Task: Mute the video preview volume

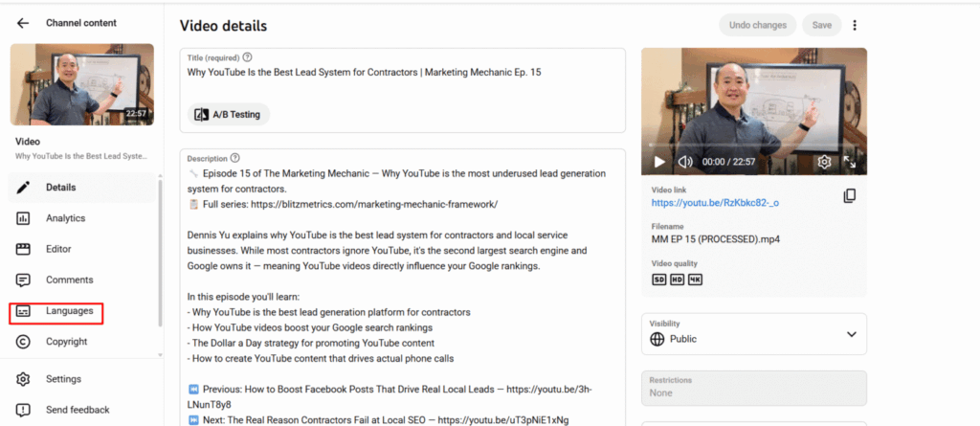Action: (x=685, y=162)
